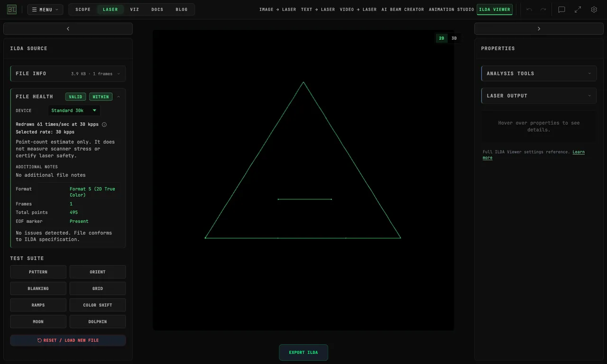Load the Dolphin test file
This screenshot has height=364, width=607.
(98, 322)
